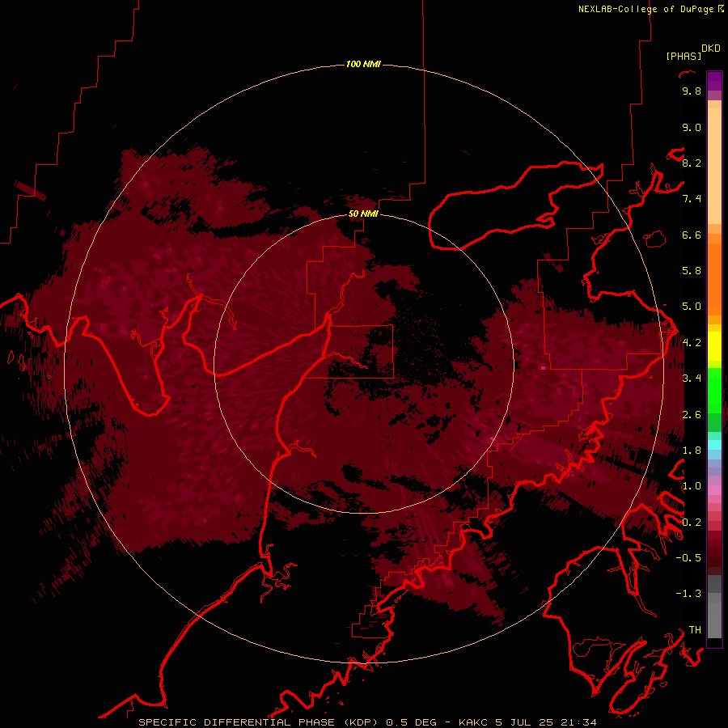
Task: Click the 100 NMI range ring label
Action: point(363,64)
